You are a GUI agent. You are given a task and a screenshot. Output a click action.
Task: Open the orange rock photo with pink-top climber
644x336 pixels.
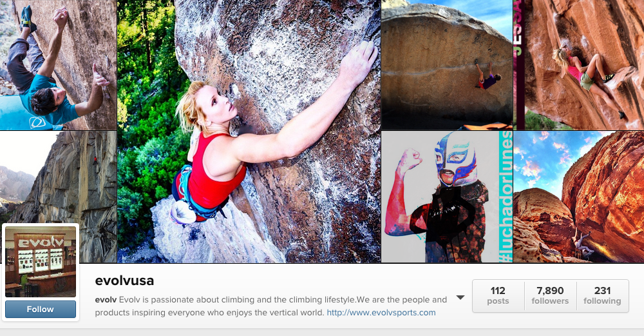pos(579,65)
